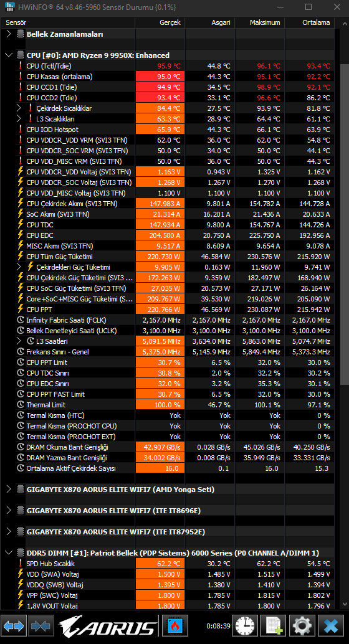Select the Ortalama Aktif Çekirdek Sayısı row
Image resolution: width=349 pixels, height=644 pixels.
[168, 468]
